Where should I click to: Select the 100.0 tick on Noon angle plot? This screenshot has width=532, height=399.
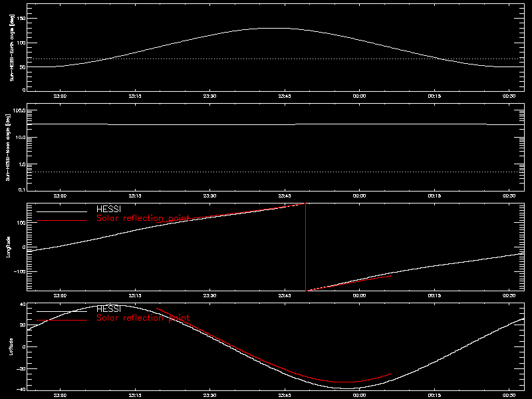pos(19,110)
